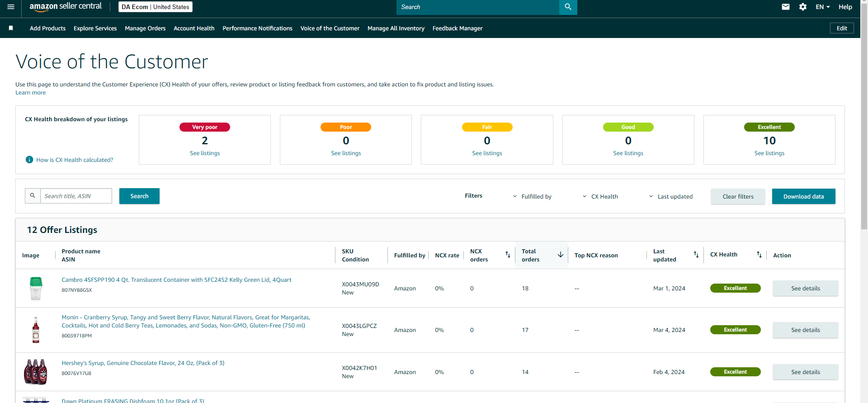See details for Cambro container listing
868x403 pixels.
(805, 288)
